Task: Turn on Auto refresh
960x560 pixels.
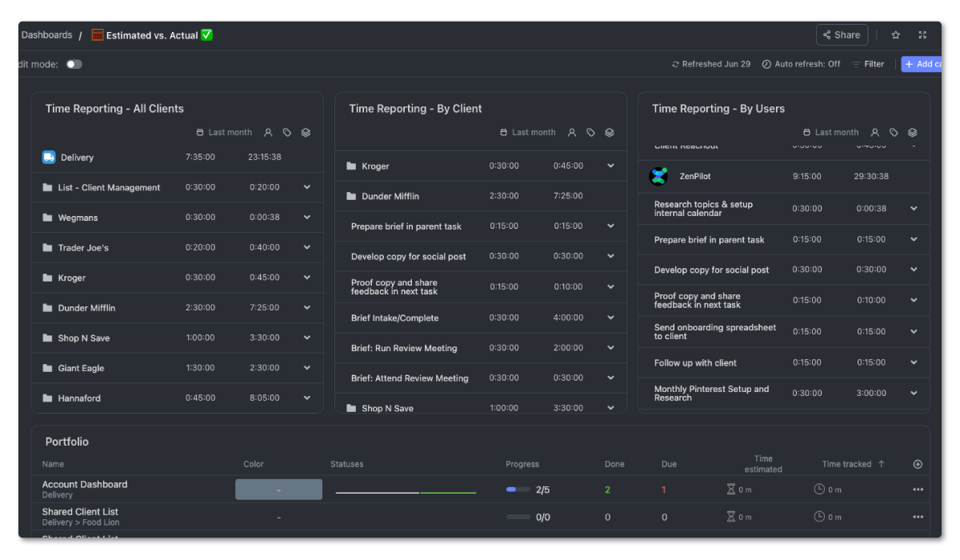Action: pyautogui.click(x=800, y=63)
